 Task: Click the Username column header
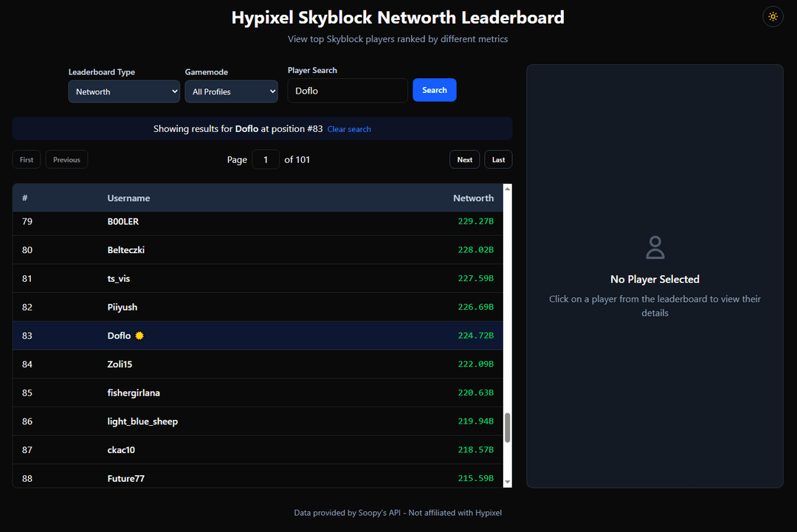point(128,198)
